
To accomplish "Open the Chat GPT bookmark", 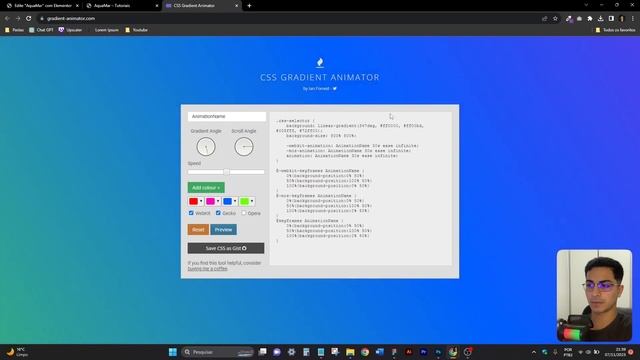I will [x=41, y=30].
